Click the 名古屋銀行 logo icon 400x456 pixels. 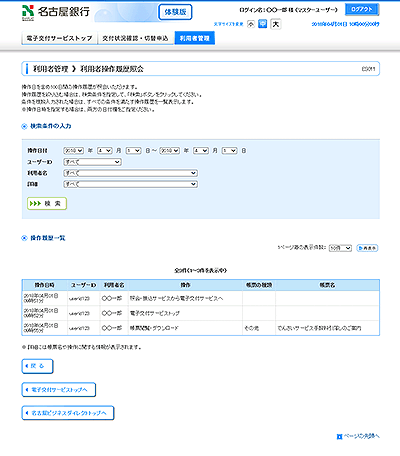pyautogui.click(x=28, y=13)
